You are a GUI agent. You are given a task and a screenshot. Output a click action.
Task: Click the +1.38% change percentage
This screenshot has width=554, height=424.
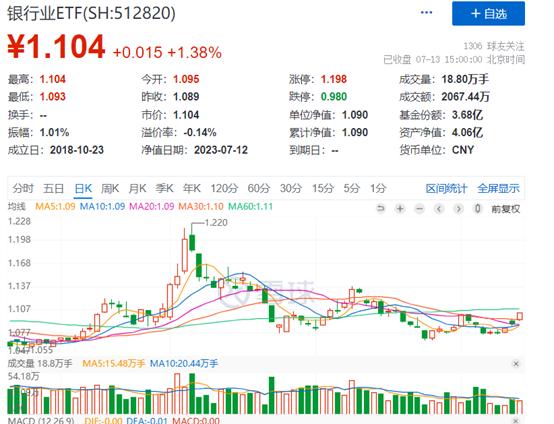tap(194, 53)
